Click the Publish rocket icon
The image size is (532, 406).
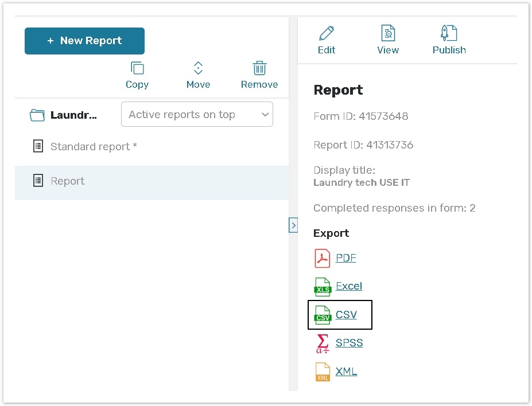pos(449,34)
